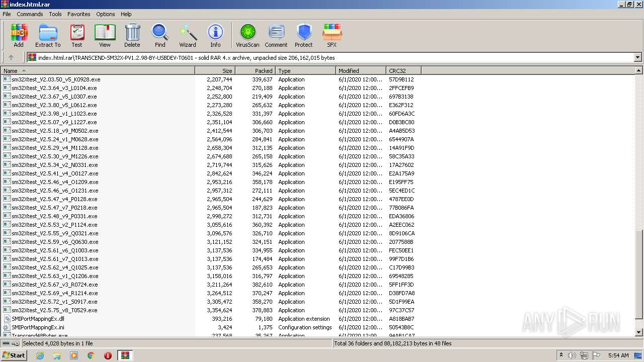Sort by the CRC32 column
The width and height of the screenshot is (644, 362).
tap(404, 71)
